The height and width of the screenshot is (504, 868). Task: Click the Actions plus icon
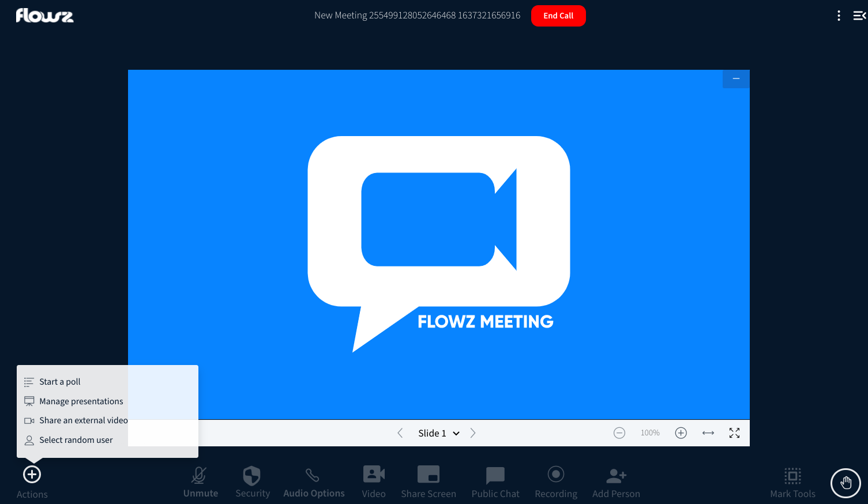(x=32, y=475)
